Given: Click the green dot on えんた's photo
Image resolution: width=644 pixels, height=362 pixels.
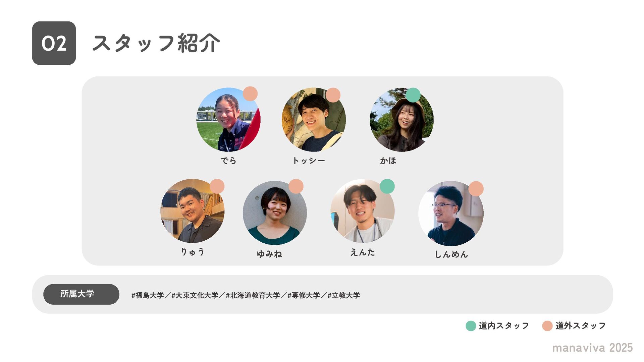Looking at the screenshot, I should point(387,186).
